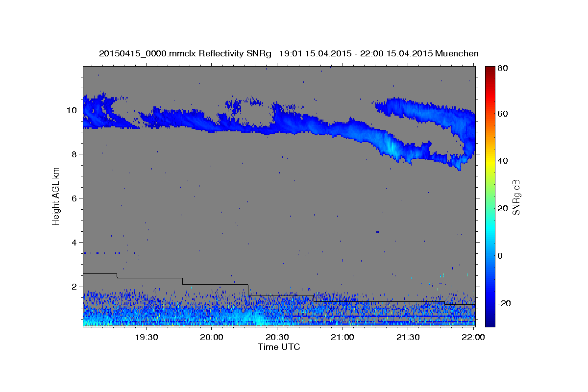Click the height tick label 4

tap(75, 243)
